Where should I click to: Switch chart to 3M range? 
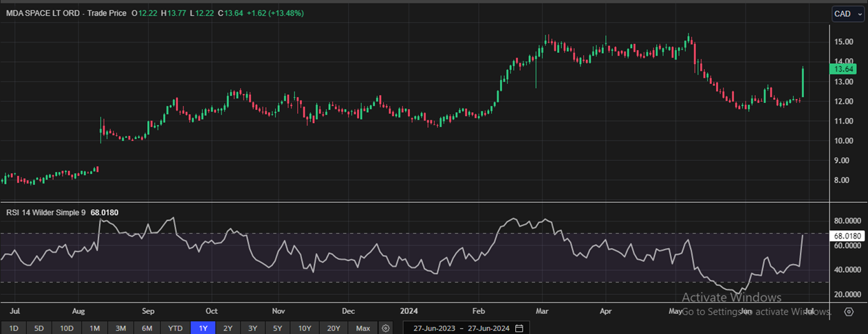pos(120,328)
